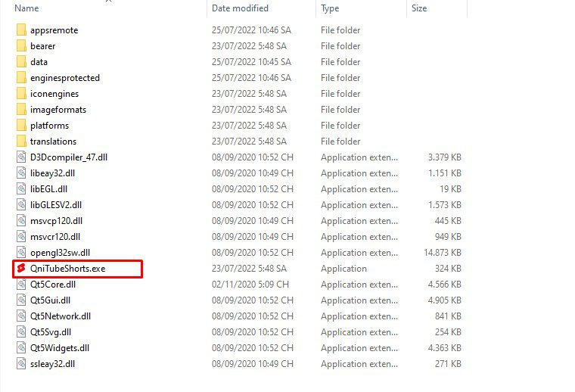Select the Qt5Svg.dll file name
The width and height of the screenshot is (575, 392).
click(51, 332)
